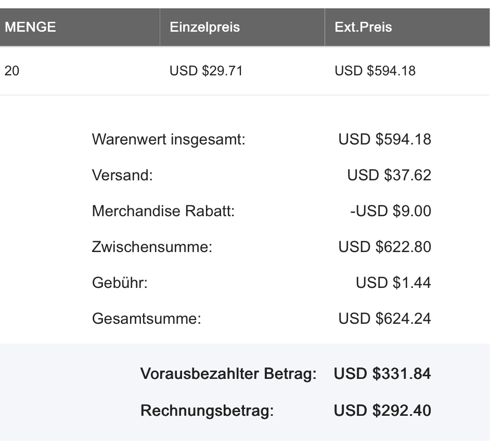Viewport: 503px width, 448px height.
Task: Click grand total USD $624.24
Action: 384,319
